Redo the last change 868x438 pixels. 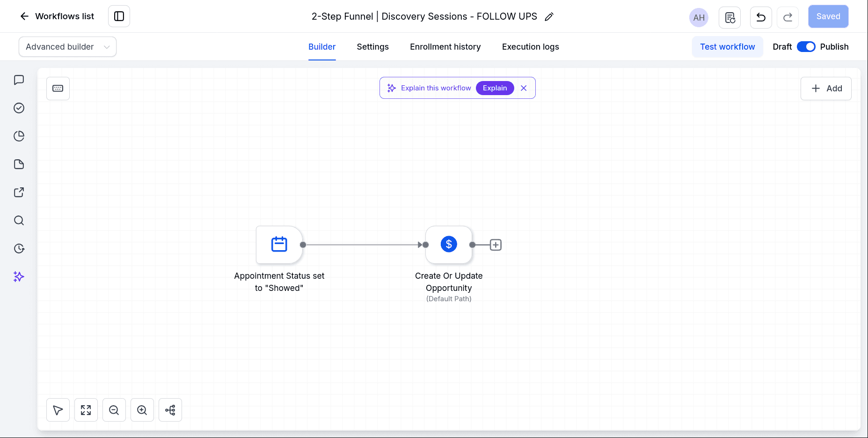(788, 17)
